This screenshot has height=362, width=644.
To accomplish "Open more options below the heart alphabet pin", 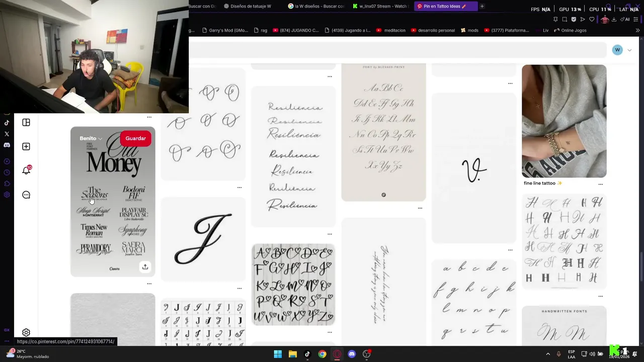I will click(x=330, y=332).
